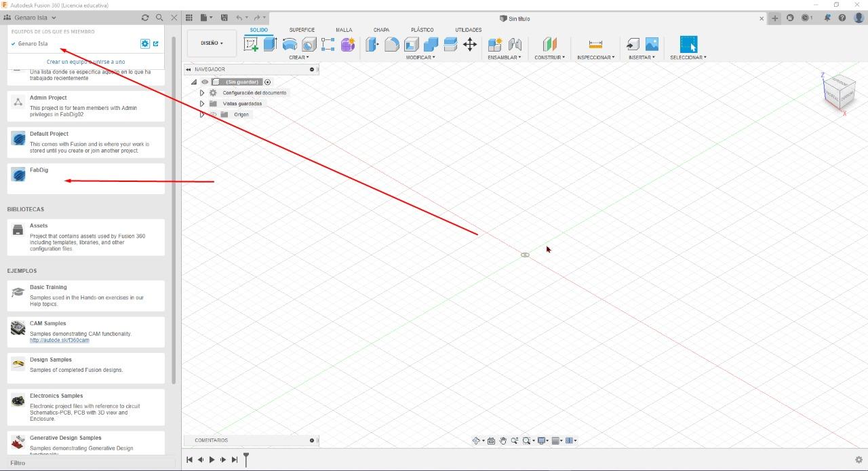Expand the Origen node
The height and width of the screenshot is (471, 868).
coord(202,115)
